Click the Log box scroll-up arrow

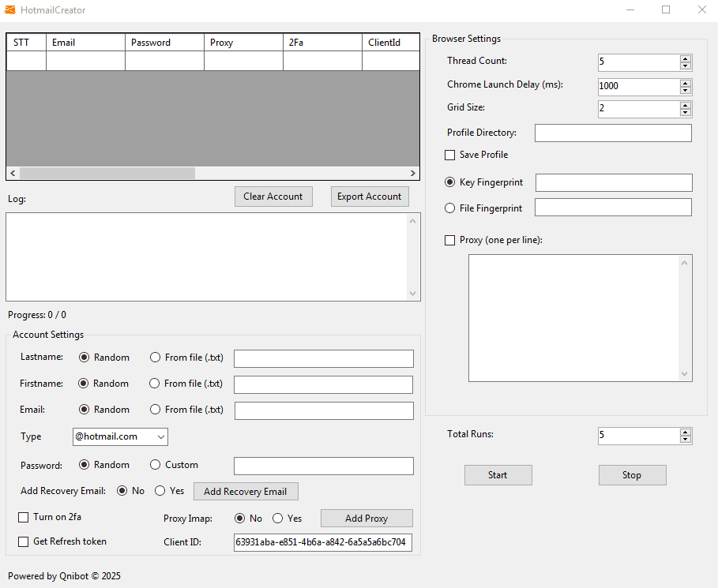(412, 221)
